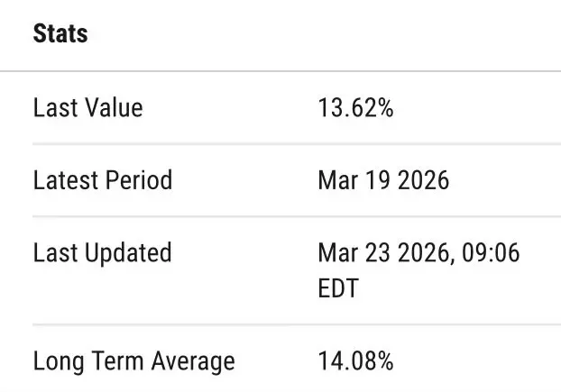The image size is (561, 392).
Task: Click the year 2026 in Latest Period
Action: 423,180
